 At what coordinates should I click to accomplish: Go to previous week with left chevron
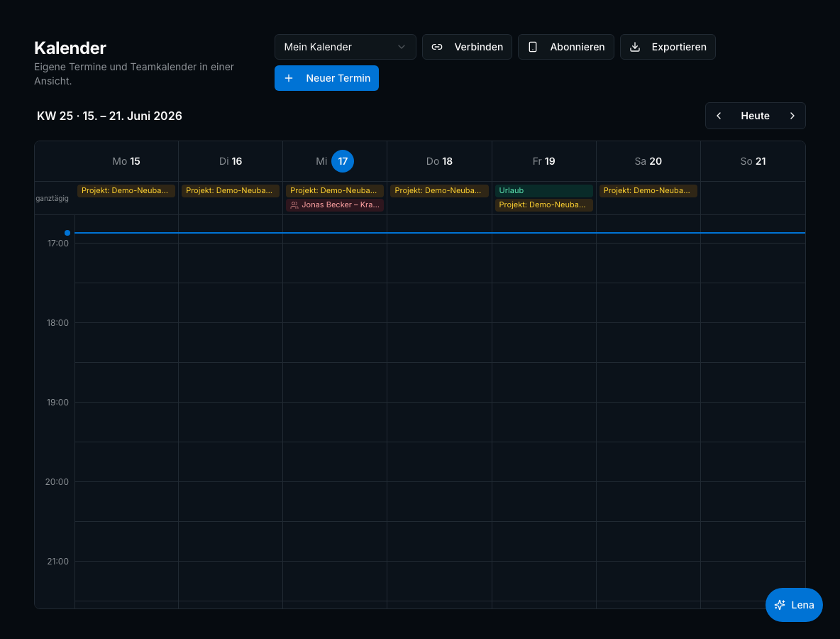pos(719,116)
